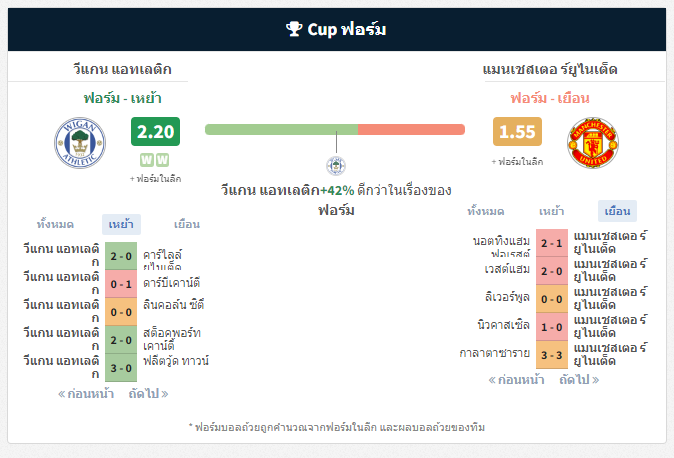Select the ทั้งหมด tab under Manchester United
This screenshot has width=674, height=458.
point(486,211)
